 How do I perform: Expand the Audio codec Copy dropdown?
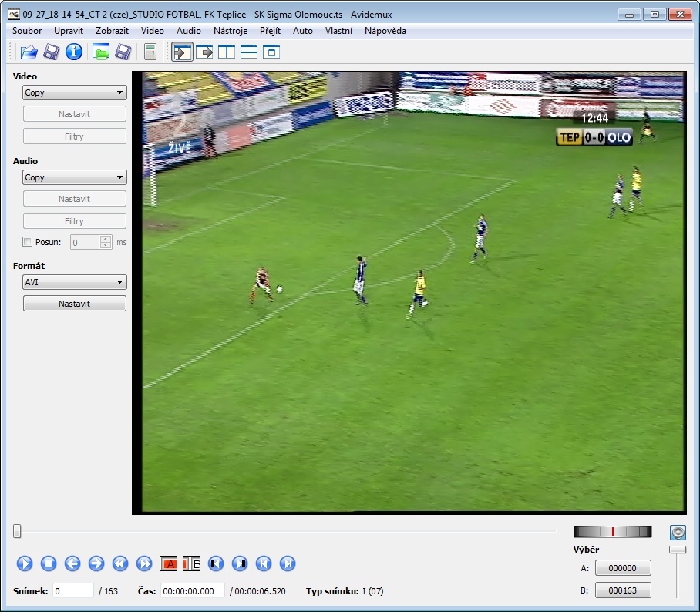75,177
